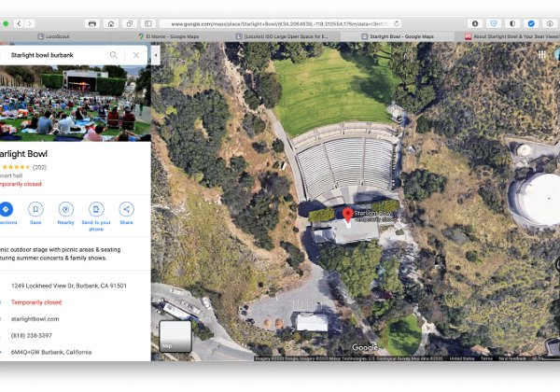This screenshot has height=392, width=560.
Task: Open the Starlight Bowl crowd photo
Action: [75, 104]
